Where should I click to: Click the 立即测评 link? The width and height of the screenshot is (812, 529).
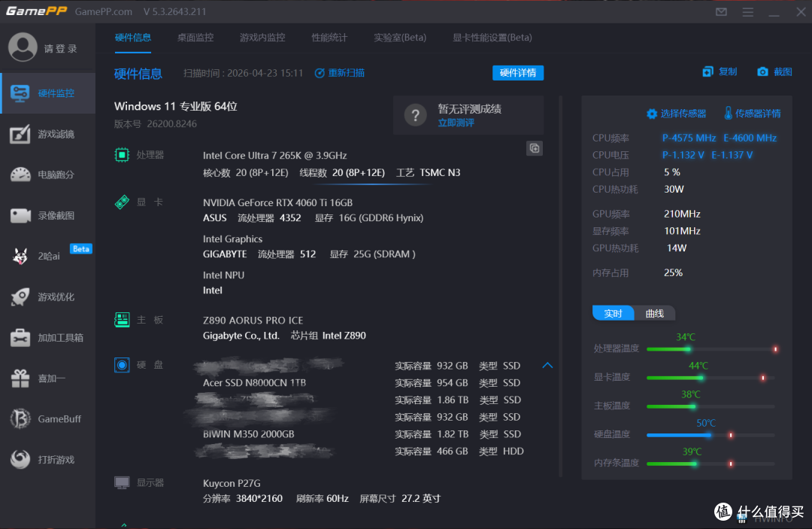click(456, 123)
